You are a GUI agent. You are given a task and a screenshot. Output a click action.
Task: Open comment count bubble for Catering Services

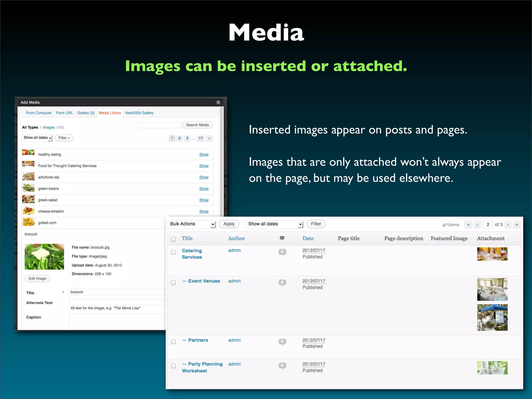click(x=282, y=252)
